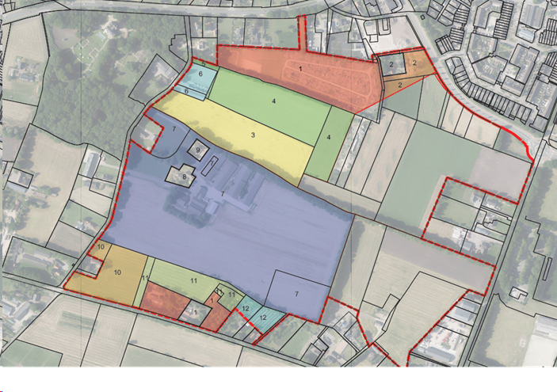
Task: Select the small green parcel 4 on right
Action: pos(328,138)
